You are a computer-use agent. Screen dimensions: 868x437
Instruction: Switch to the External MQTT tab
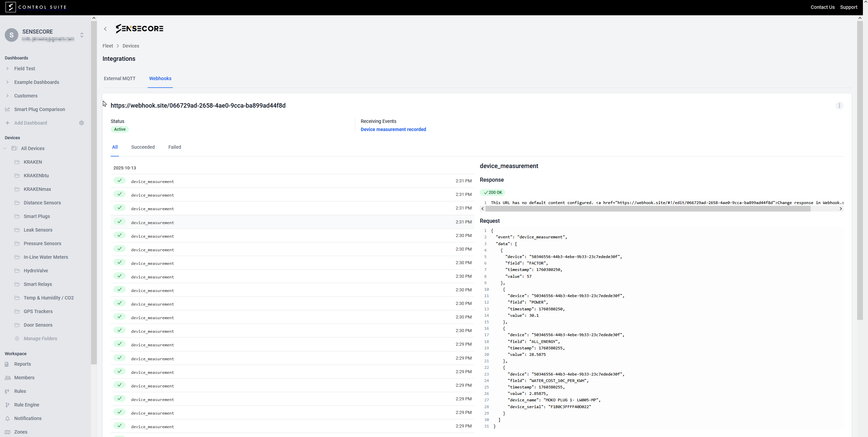pos(120,78)
